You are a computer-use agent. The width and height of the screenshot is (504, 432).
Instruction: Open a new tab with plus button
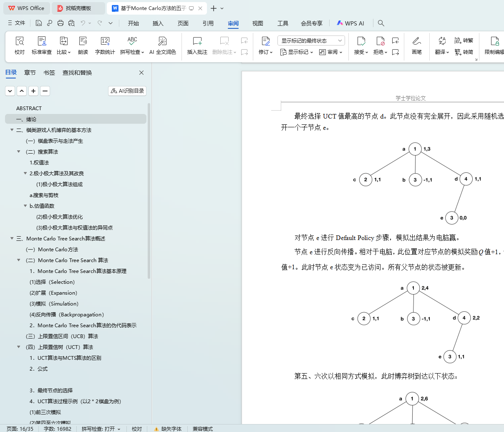[x=214, y=8]
